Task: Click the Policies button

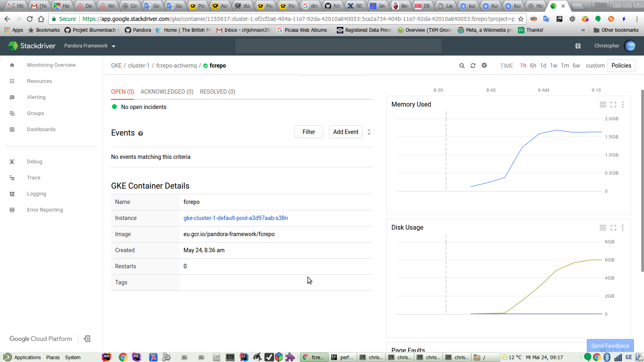Action: click(x=621, y=66)
